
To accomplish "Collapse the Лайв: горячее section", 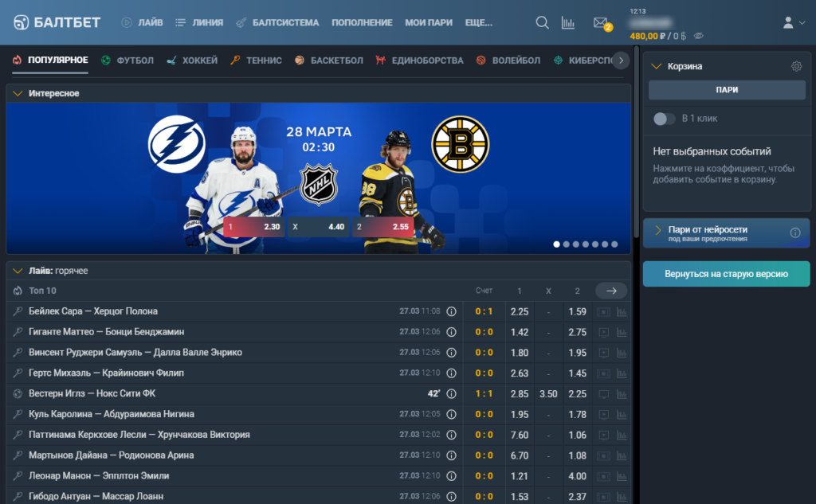I will (x=18, y=271).
